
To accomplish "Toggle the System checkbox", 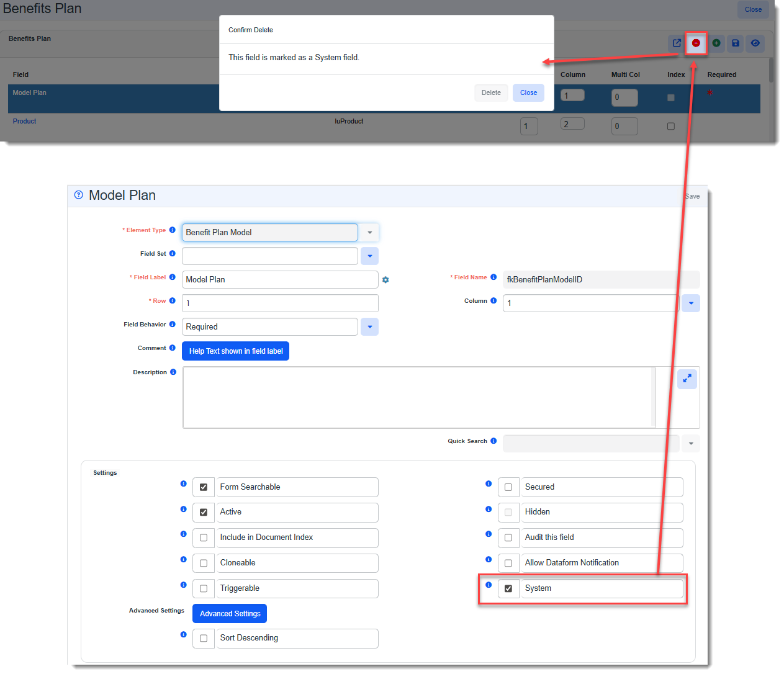I will click(508, 588).
